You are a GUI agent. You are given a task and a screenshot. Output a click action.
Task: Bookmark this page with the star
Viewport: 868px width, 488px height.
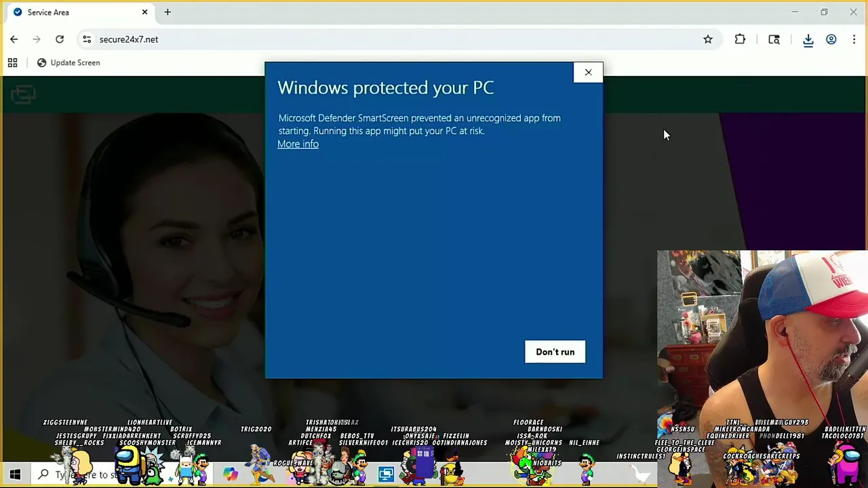click(708, 39)
